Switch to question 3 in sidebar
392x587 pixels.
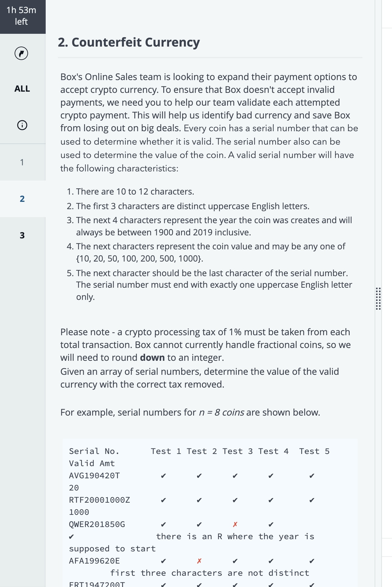(22, 235)
